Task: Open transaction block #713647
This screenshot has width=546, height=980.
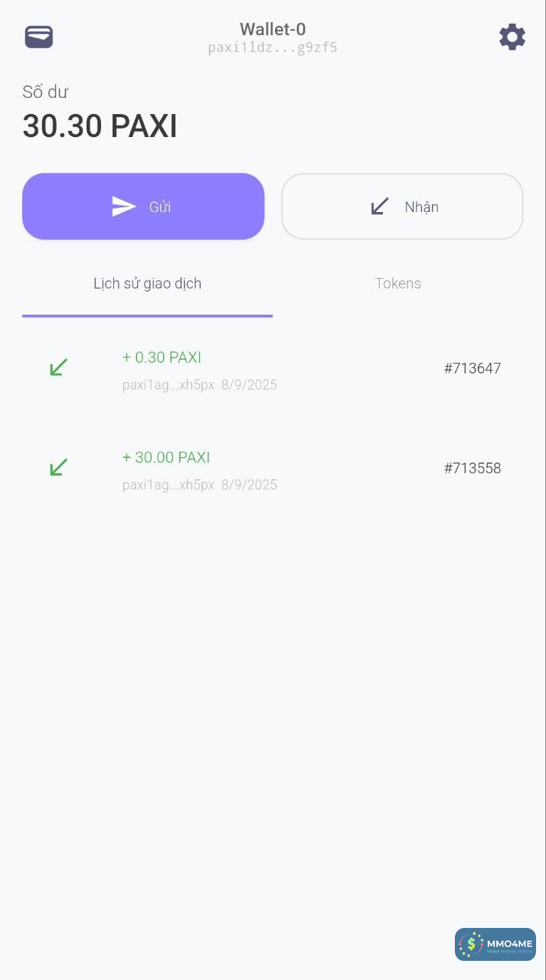Action: (x=472, y=368)
